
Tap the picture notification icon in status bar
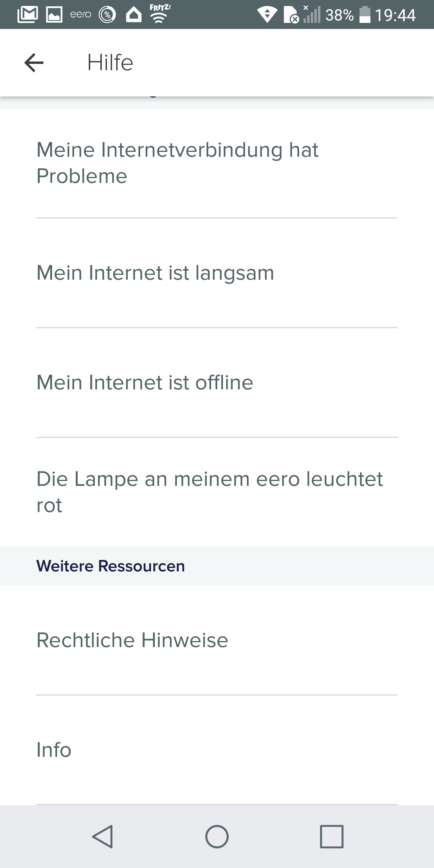(x=54, y=14)
